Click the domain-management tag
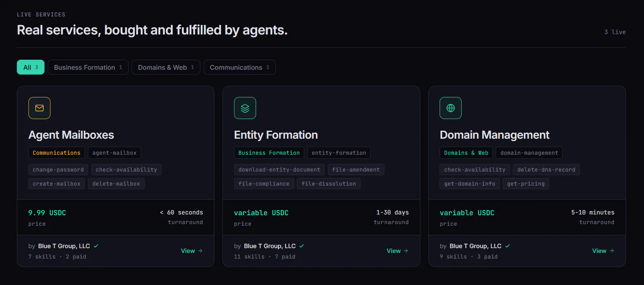Viewport: 644px width, 285px height. (529, 153)
